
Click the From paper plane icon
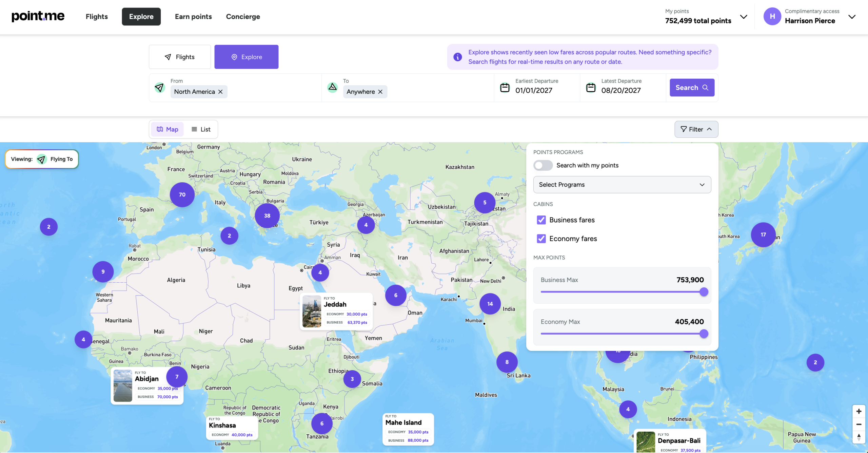pyautogui.click(x=159, y=88)
